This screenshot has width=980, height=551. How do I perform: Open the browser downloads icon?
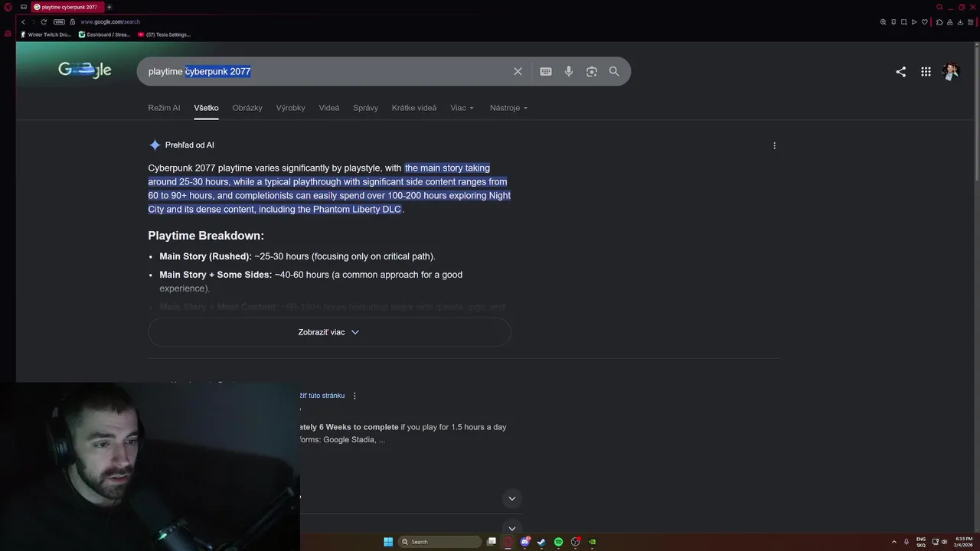tap(959, 21)
